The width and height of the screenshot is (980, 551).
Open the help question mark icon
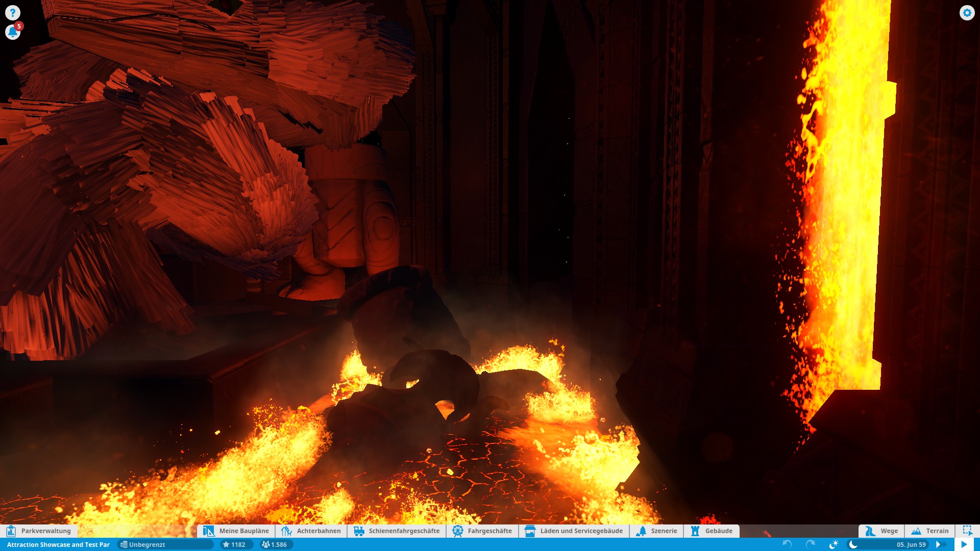tap(13, 13)
